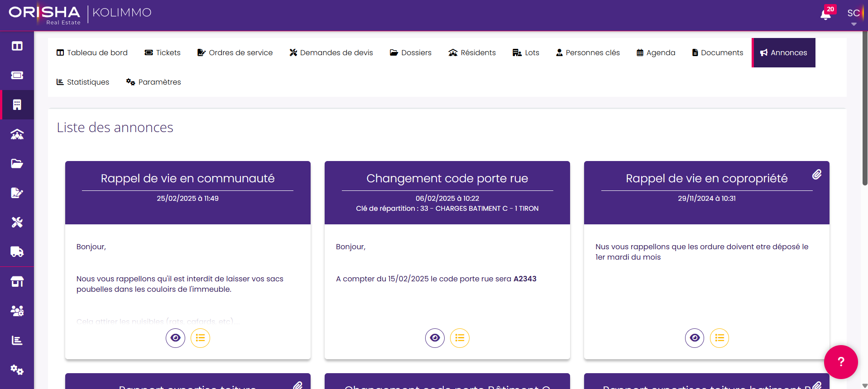Select the Annonces tab
This screenshot has height=389, width=868.
pos(784,53)
